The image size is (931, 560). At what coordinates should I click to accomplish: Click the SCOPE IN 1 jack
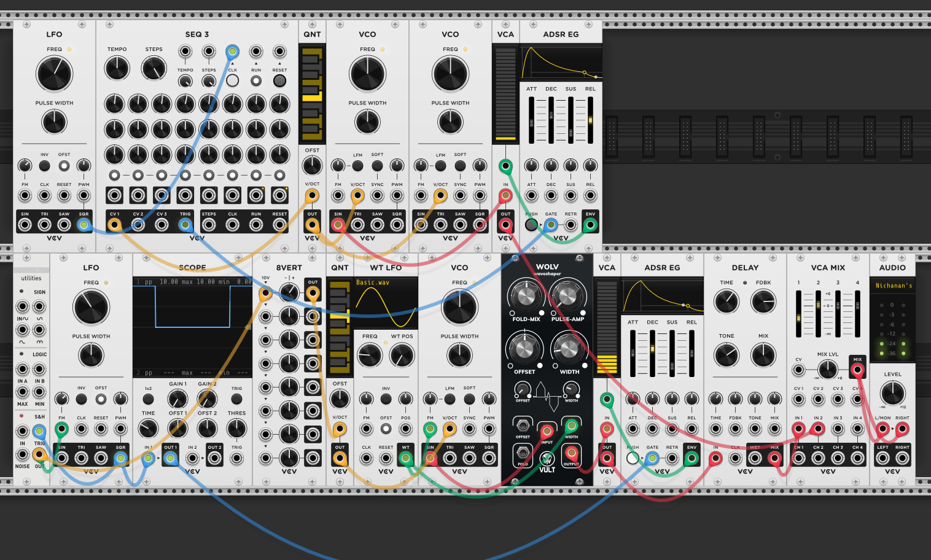148,458
